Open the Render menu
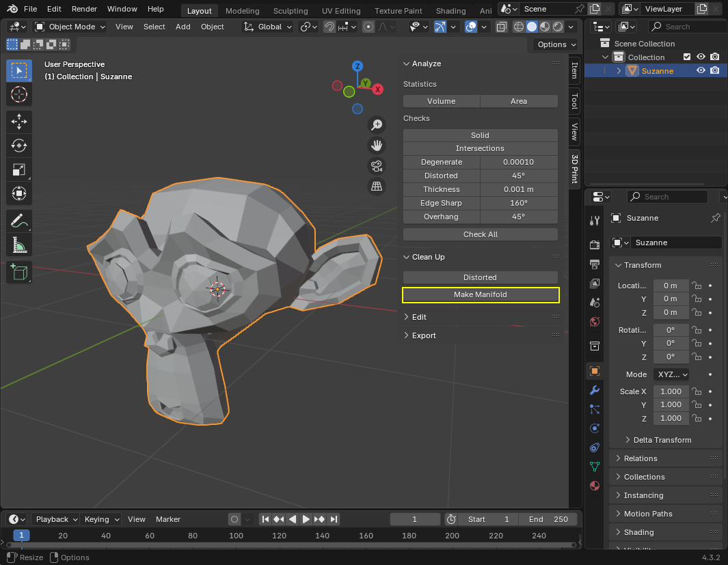Screen dimensions: 728x565 (x=84, y=9)
